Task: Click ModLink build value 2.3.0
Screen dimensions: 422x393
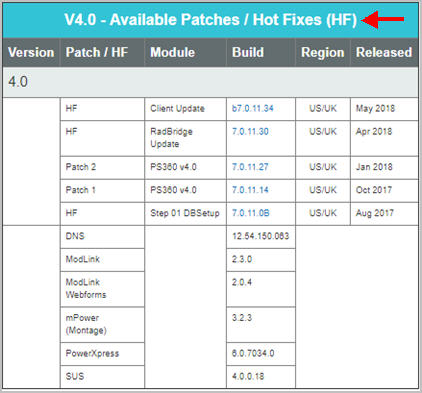Action: coord(242,259)
